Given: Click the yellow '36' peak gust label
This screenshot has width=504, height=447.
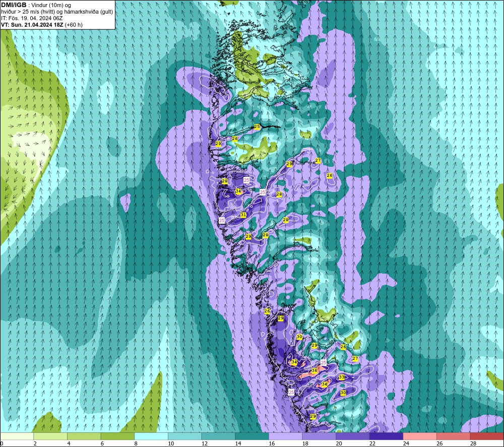Looking at the screenshot, I should click(314, 370).
